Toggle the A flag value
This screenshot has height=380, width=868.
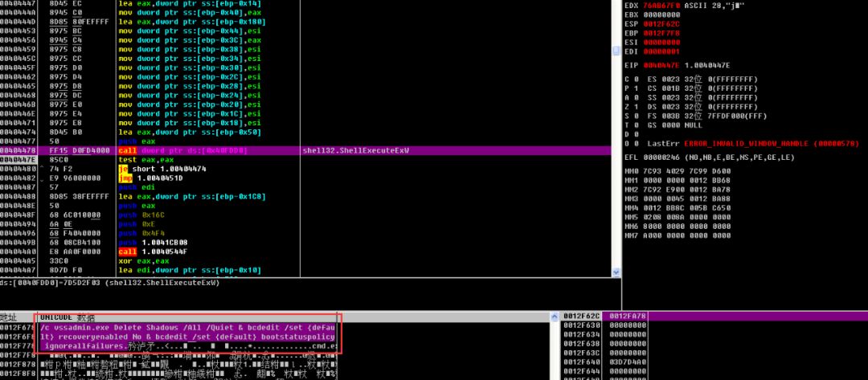pyautogui.click(x=637, y=97)
